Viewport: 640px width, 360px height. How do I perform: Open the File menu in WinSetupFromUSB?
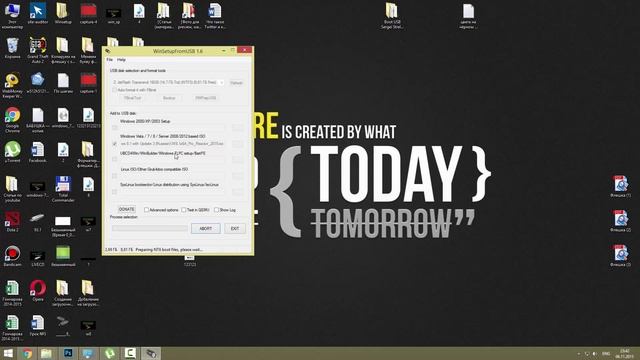tap(109, 60)
